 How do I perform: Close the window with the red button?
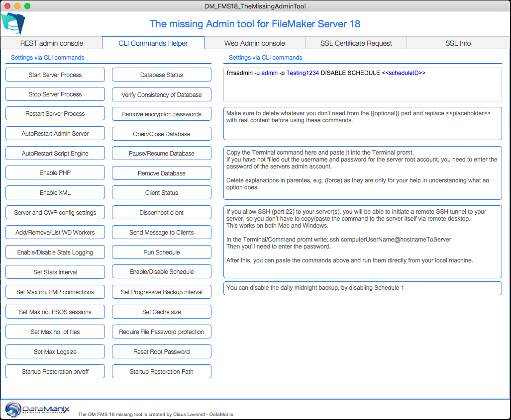(x=8, y=6)
